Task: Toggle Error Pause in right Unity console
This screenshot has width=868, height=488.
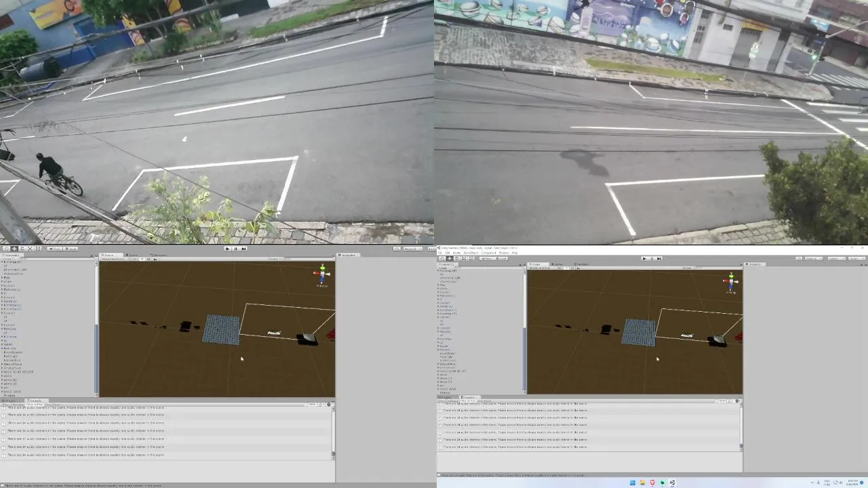Action: pyautogui.click(x=484, y=401)
